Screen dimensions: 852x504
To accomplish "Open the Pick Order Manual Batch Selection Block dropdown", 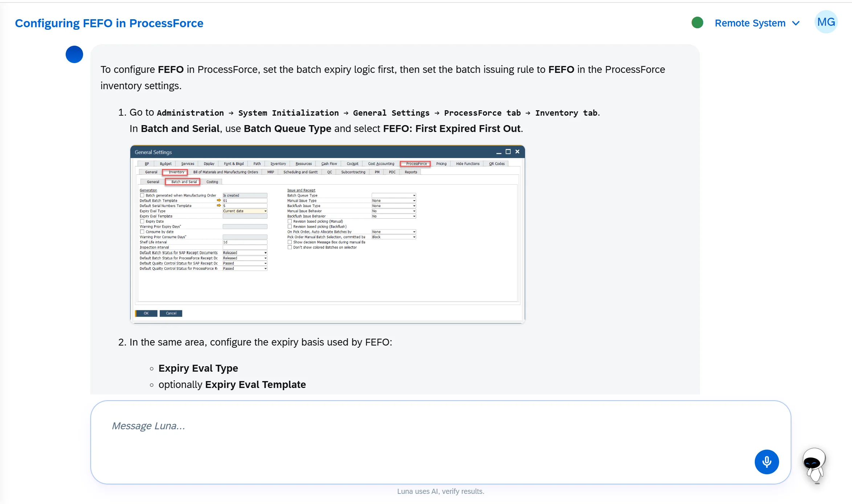I will (393, 237).
